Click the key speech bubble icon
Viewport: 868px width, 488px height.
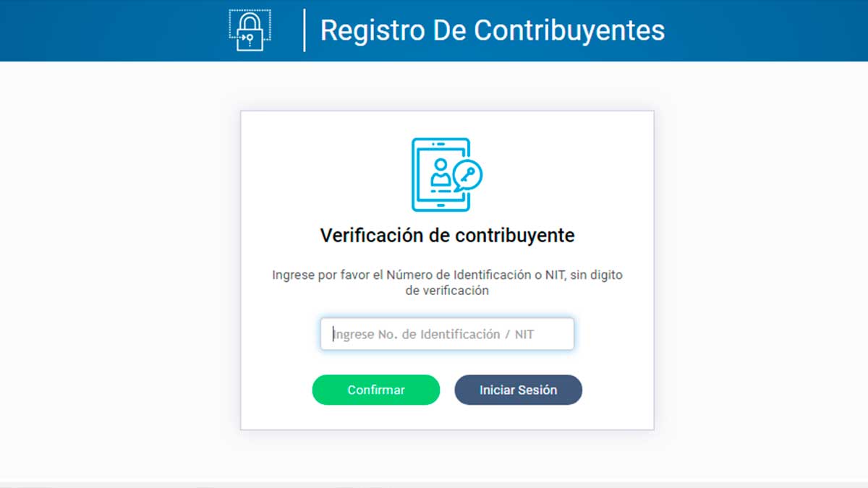[x=467, y=176]
